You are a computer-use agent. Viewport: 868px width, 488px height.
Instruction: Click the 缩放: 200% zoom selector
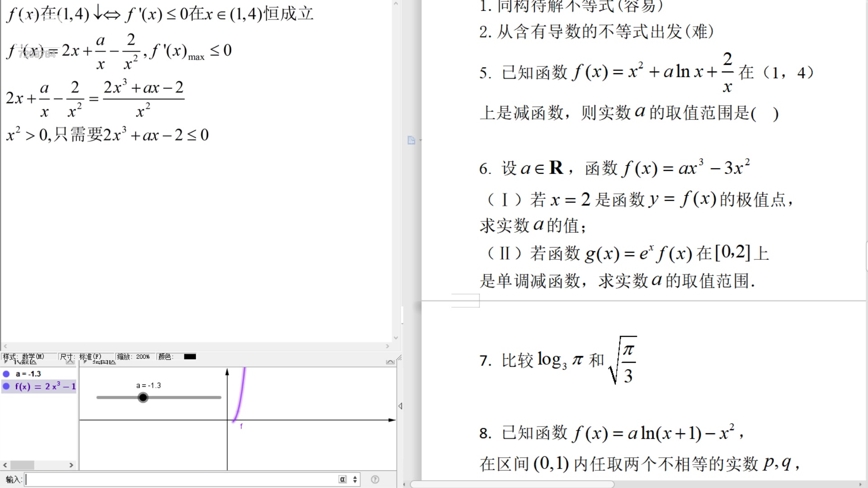[133, 357]
